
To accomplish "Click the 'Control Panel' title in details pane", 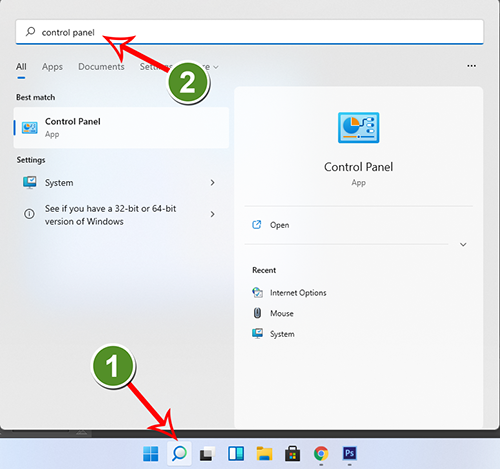I will (x=358, y=167).
